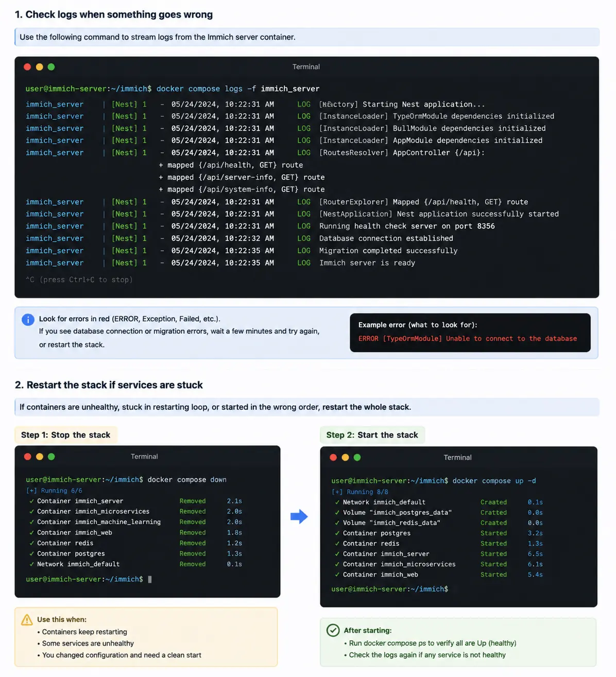The height and width of the screenshot is (677, 616).
Task: Click the line '+ mapped {/api/server-info, GET} route'
Action: (x=242, y=178)
